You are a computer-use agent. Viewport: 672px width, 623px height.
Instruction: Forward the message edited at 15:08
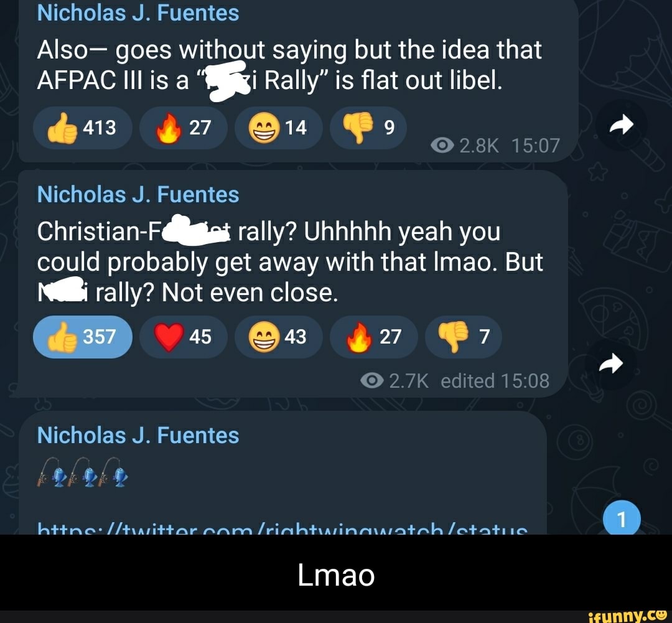(x=611, y=363)
